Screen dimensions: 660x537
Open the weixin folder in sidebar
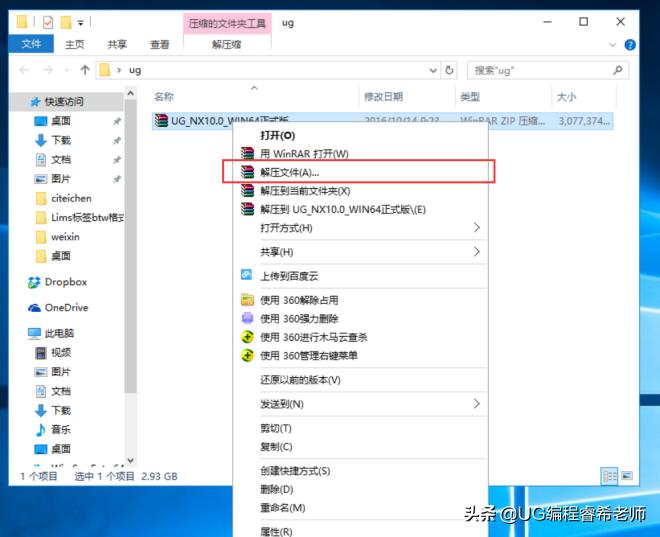coord(65,237)
